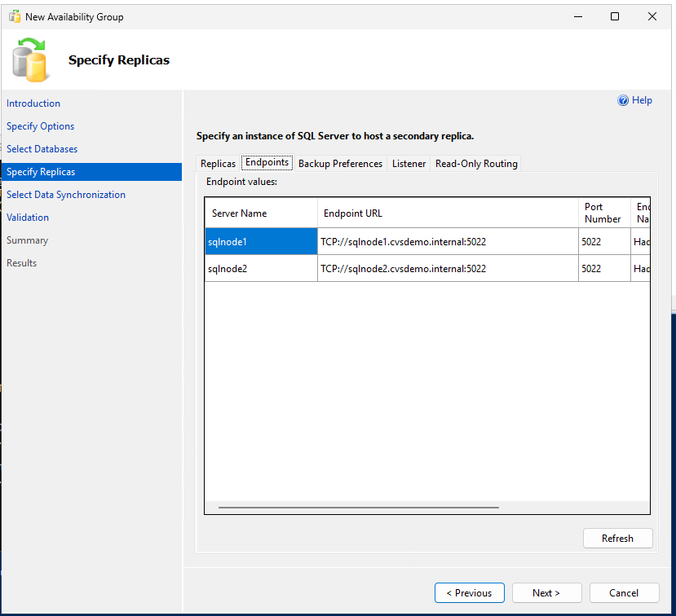Cancel the availability group wizard
The width and height of the screenshot is (676, 616).
point(624,592)
